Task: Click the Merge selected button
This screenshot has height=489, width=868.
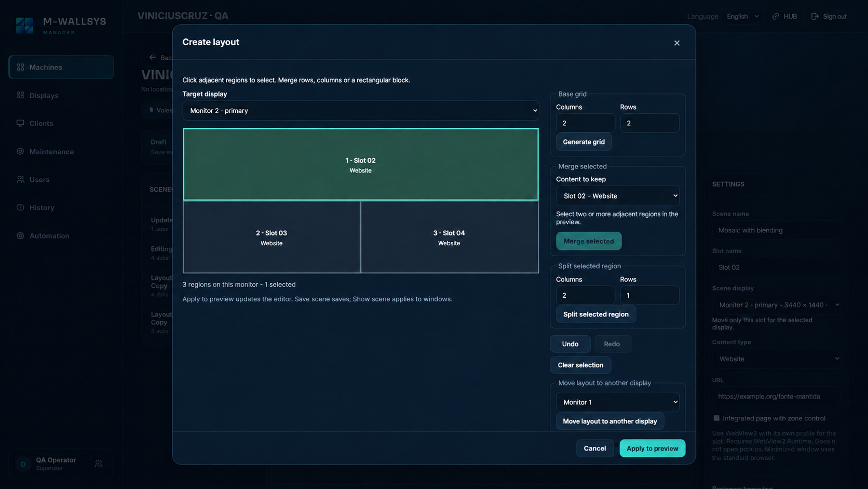Action: (589, 241)
